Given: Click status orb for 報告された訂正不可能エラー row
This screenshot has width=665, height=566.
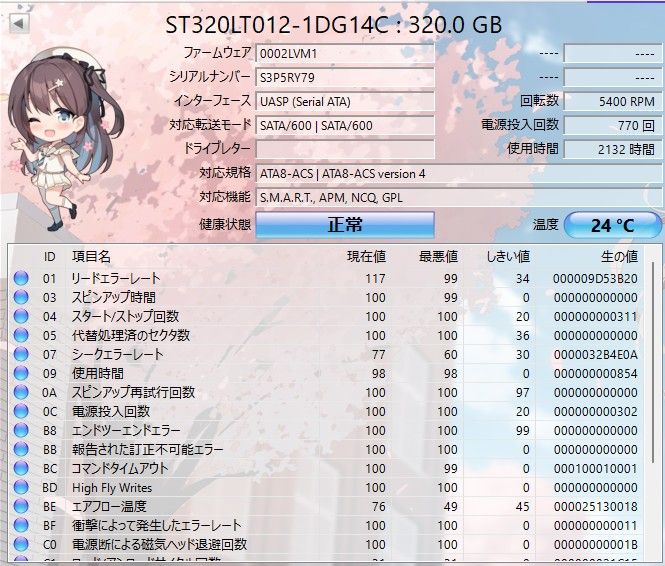Looking at the screenshot, I should pyautogui.click(x=21, y=449).
